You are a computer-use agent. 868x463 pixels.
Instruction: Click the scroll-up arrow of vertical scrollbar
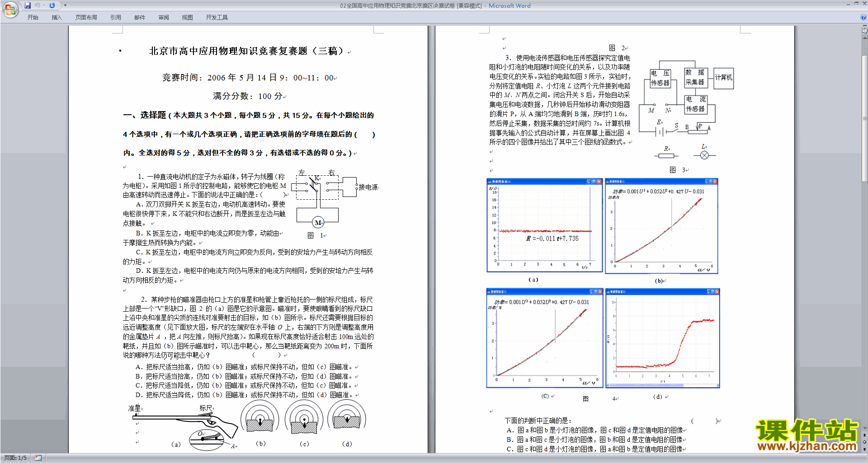pos(865,38)
